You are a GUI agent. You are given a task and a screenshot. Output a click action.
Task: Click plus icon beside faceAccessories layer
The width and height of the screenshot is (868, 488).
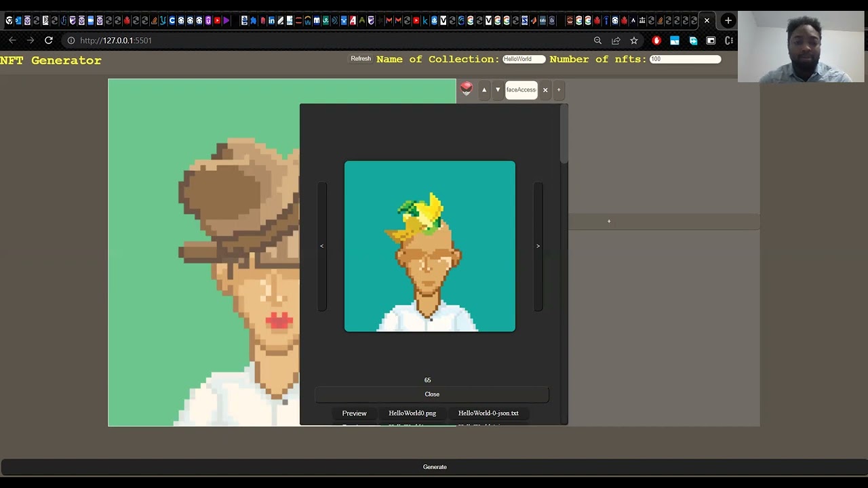click(x=559, y=89)
